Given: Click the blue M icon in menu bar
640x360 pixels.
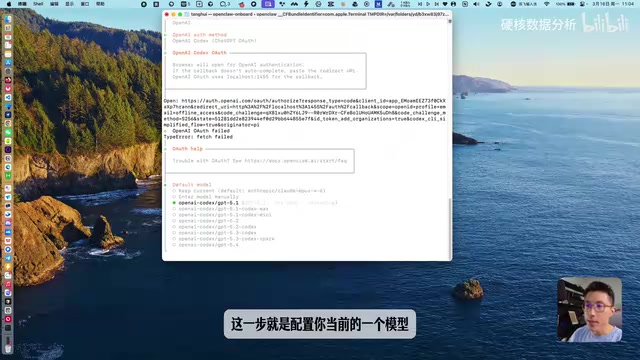Looking at the screenshot, I should (378, 4).
